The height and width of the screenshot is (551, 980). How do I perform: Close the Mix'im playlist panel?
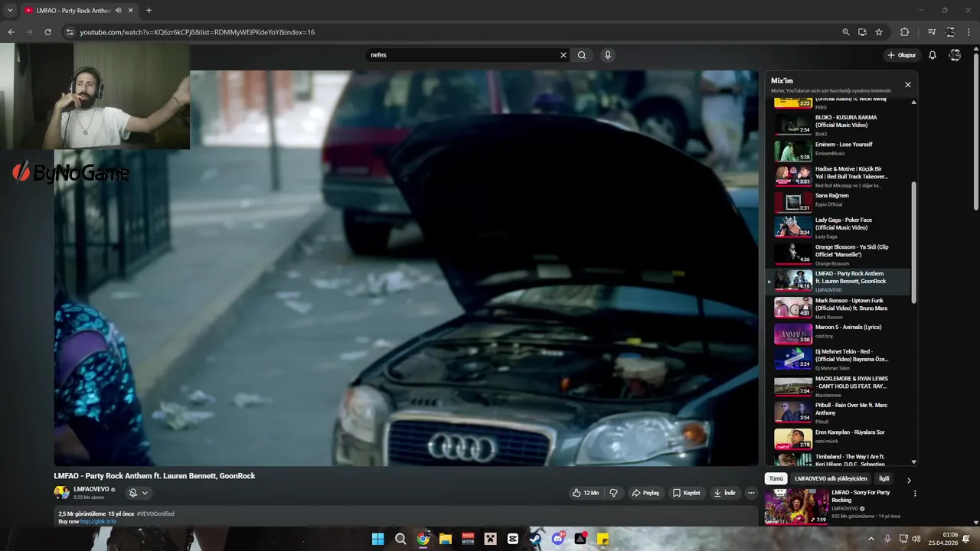pyautogui.click(x=908, y=85)
